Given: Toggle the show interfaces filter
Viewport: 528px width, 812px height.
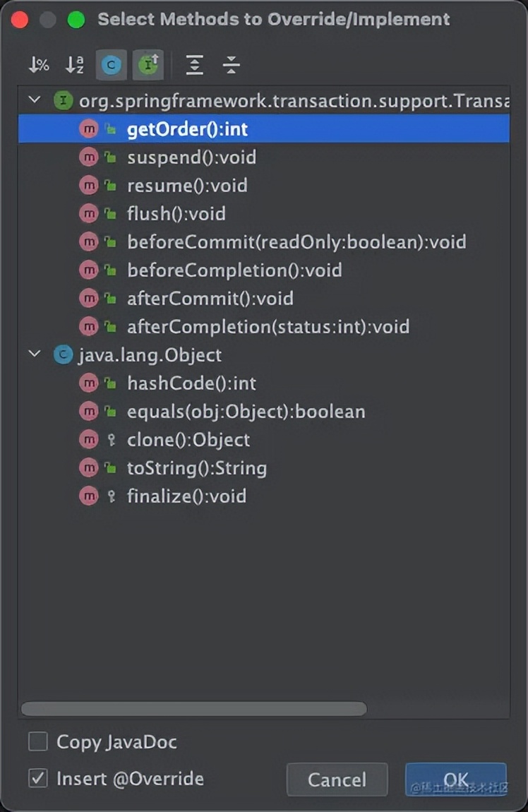Looking at the screenshot, I should [x=148, y=64].
